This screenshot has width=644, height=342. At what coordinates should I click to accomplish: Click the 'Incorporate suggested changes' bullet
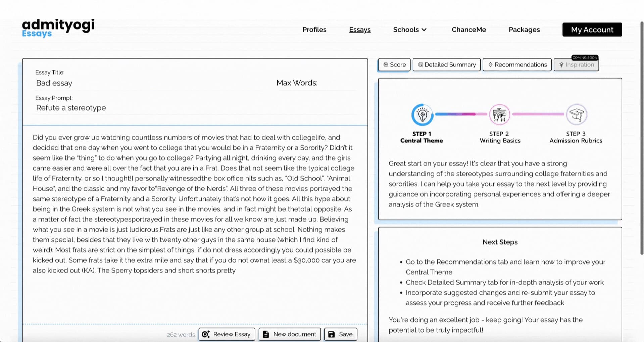[500, 297]
